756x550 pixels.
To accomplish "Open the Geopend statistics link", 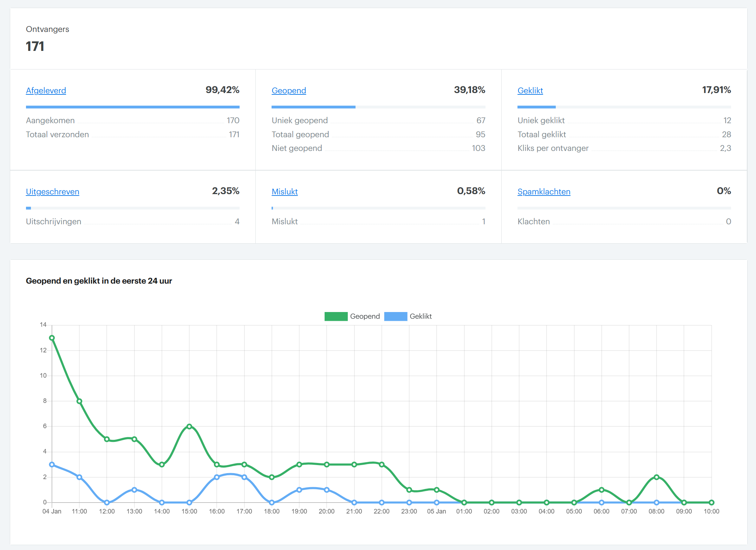I will tap(288, 91).
